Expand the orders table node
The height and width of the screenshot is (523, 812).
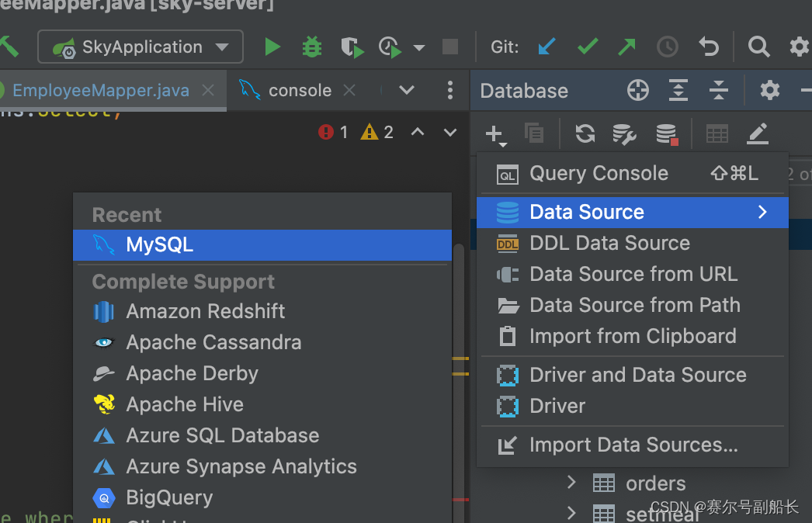pos(572,483)
